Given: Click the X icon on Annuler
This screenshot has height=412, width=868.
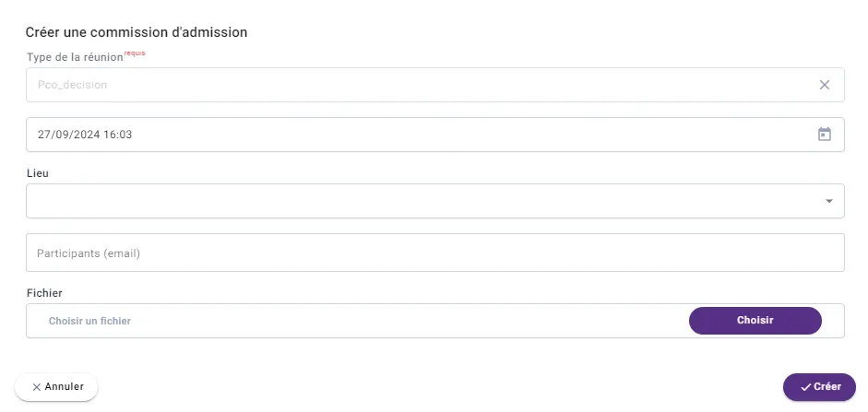Looking at the screenshot, I should (36, 387).
